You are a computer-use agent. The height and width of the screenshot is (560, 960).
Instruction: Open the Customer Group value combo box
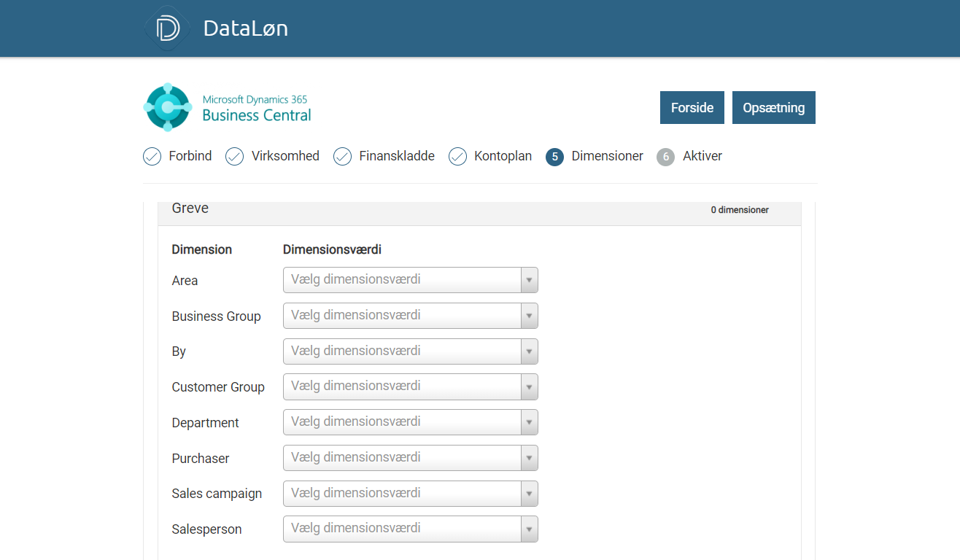(x=411, y=386)
